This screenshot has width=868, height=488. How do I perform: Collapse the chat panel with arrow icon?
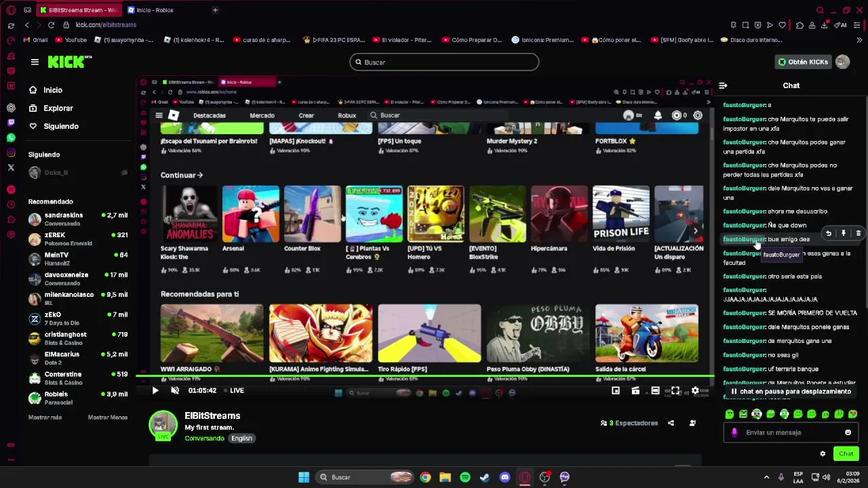tap(723, 86)
